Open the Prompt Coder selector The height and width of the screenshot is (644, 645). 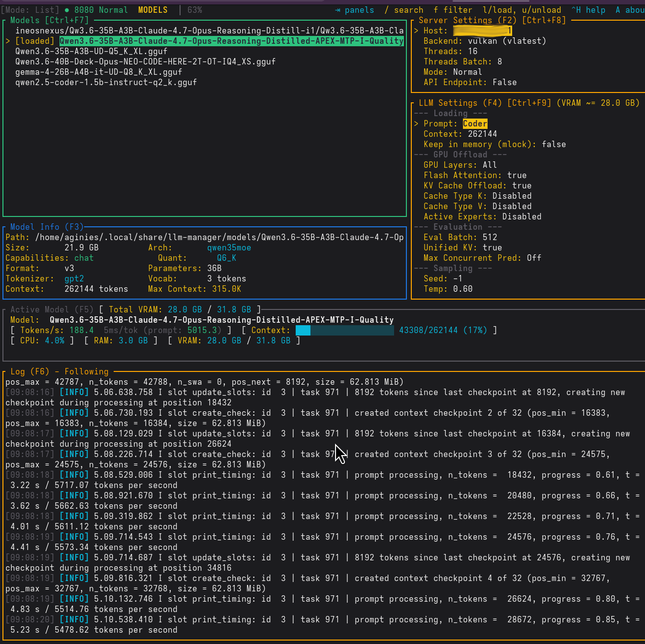[456, 123]
